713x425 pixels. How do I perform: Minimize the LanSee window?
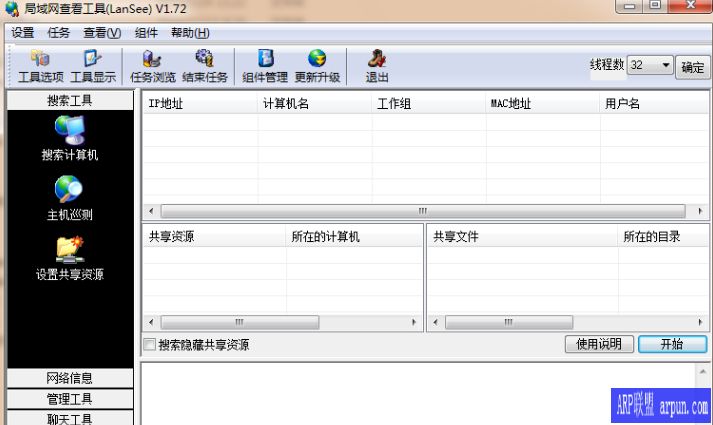pyautogui.click(x=629, y=6)
